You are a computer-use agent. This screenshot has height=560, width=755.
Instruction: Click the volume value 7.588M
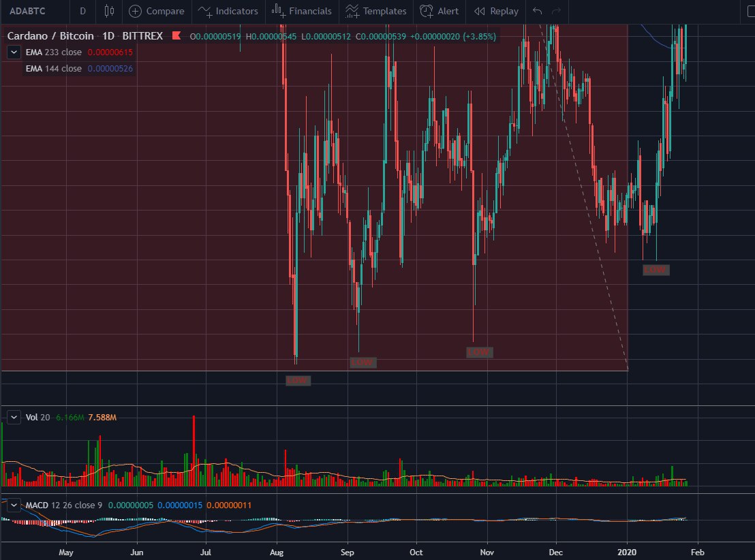click(x=102, y=417)
